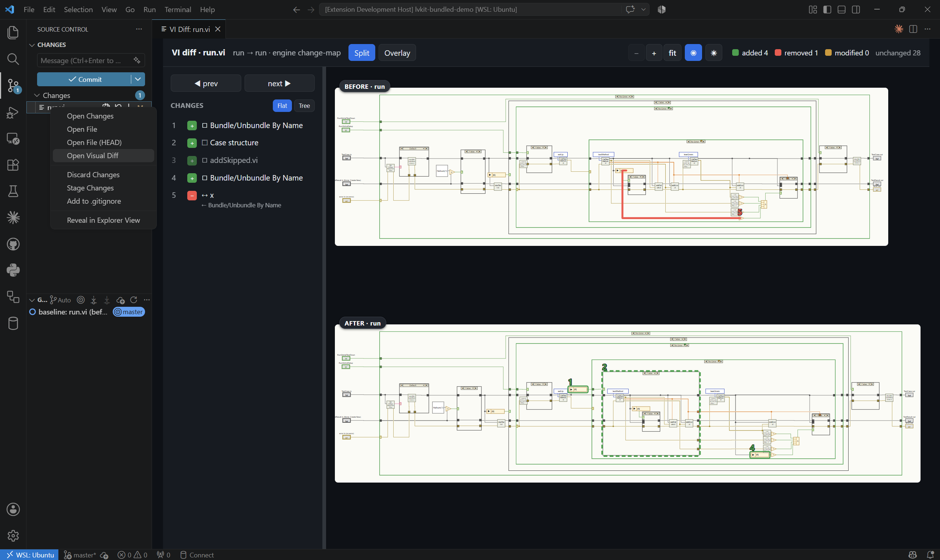The height and width of the screenshot is (560, 940).
Task: Open the Explorer view in activity bar
Action: (x=13, y=32)
